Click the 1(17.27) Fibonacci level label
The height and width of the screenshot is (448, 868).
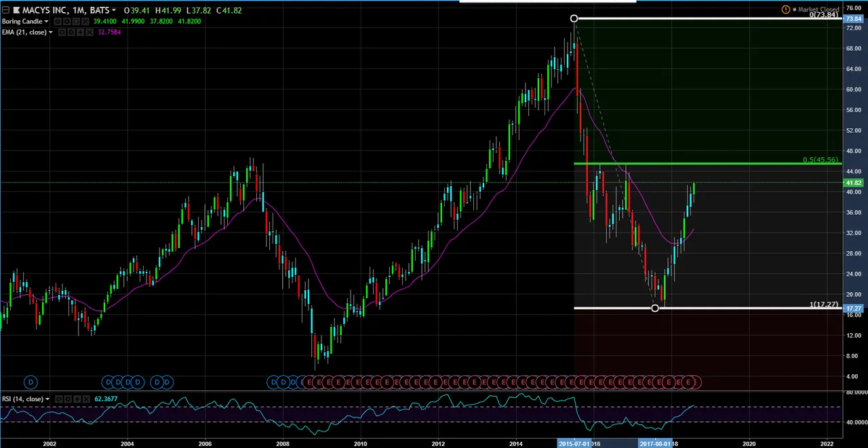pos(824,305)
